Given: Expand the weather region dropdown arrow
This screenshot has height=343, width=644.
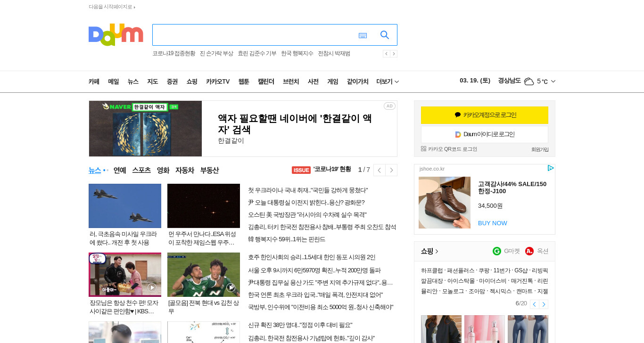Looking at the screenshot, I should [553, 82].
